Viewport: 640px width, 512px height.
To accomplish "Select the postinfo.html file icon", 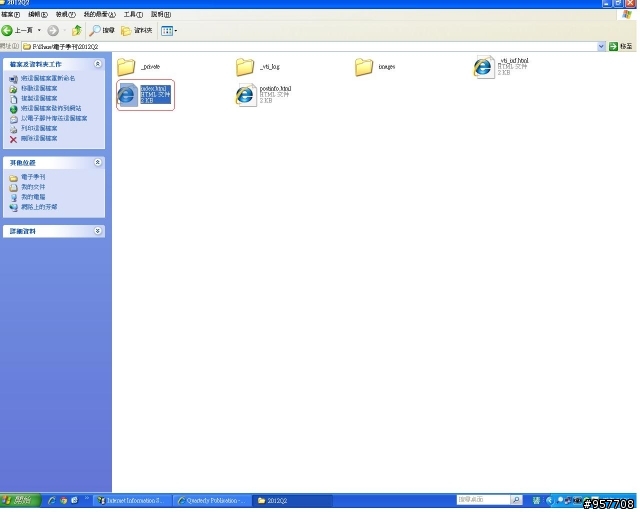I will [x=246, y=95].
